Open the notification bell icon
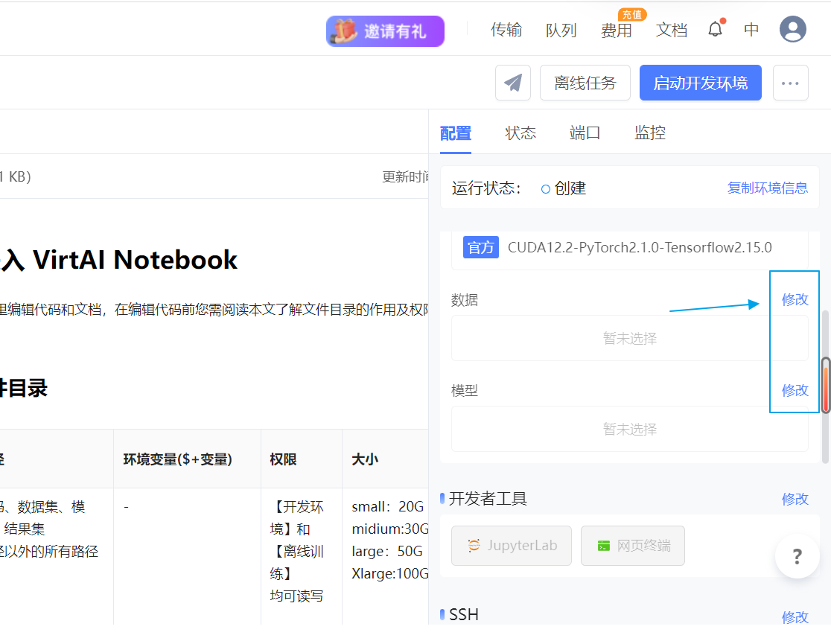 click(x=716, y=30)
